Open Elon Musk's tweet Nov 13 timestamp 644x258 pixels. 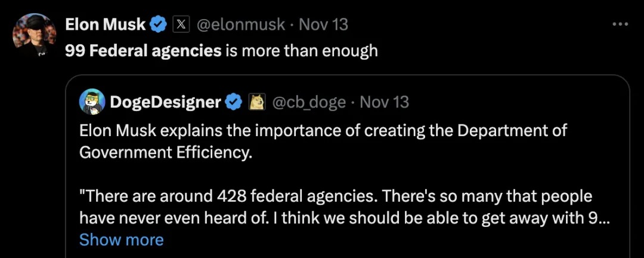(323, 24)
